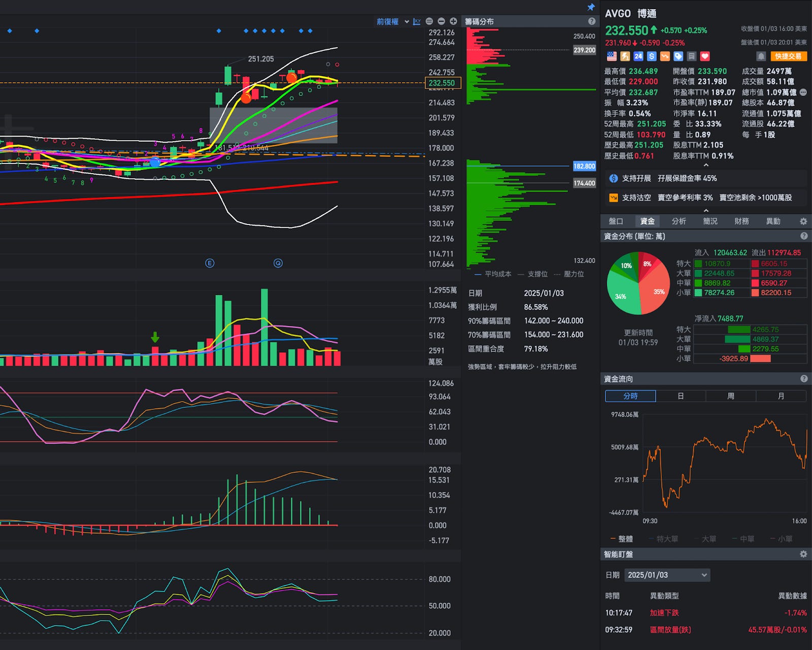Switch to the 分析 tab

(x=679, y=221)
